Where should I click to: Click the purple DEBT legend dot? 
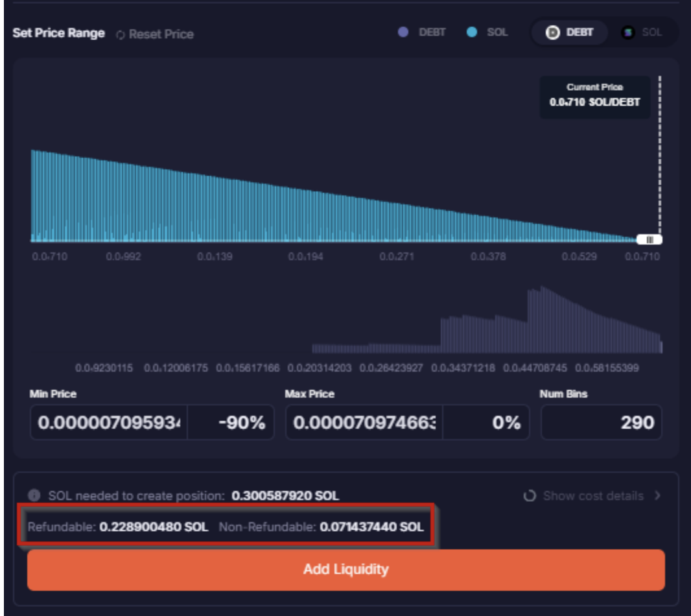coord(403,32)
